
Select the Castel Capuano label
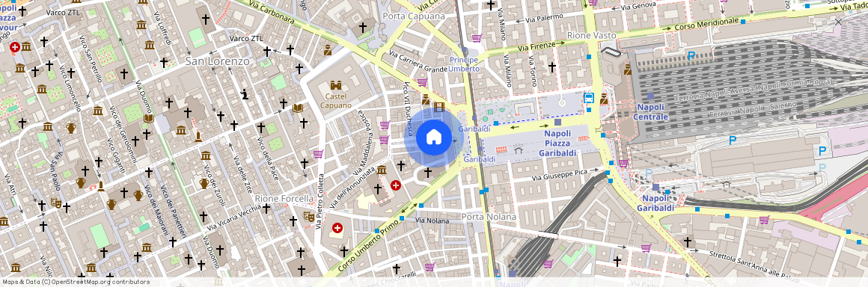[x=335, y=100]
